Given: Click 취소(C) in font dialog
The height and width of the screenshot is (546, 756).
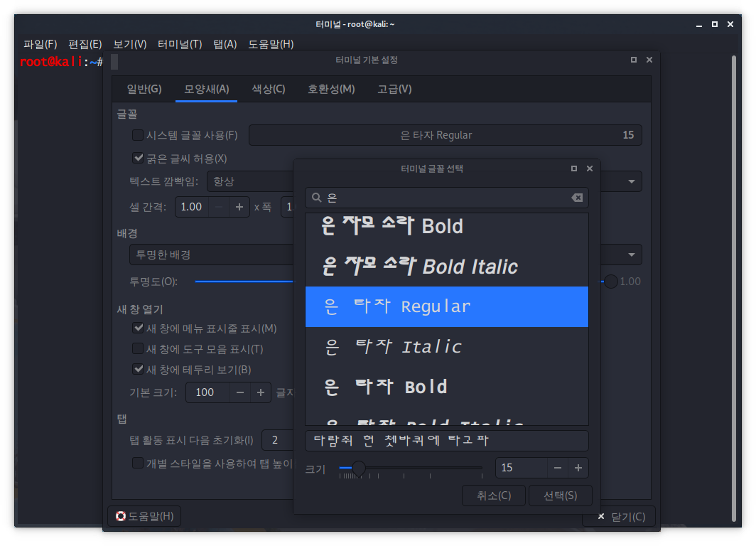Looking at the screenshot, I should coord(494,496).
